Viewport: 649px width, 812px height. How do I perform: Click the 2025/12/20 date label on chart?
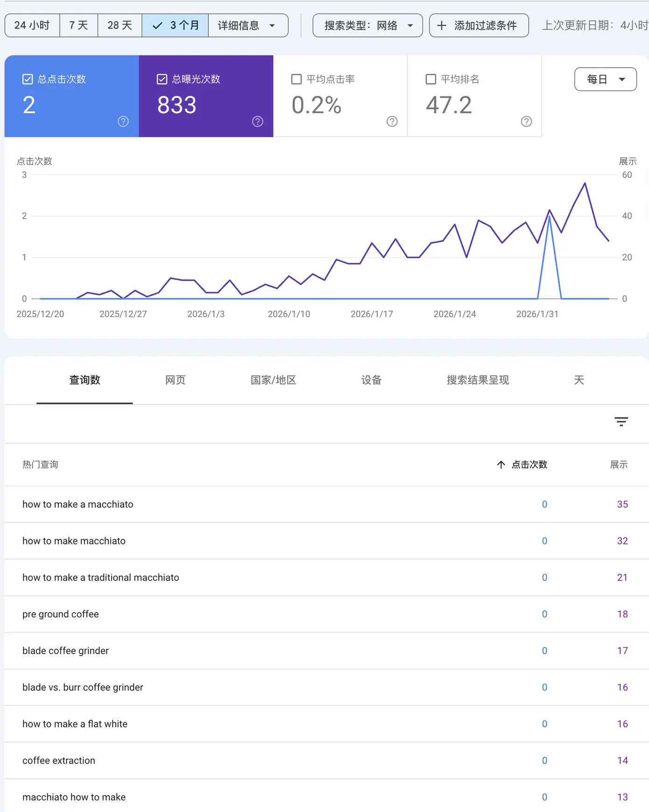(40, 314)
